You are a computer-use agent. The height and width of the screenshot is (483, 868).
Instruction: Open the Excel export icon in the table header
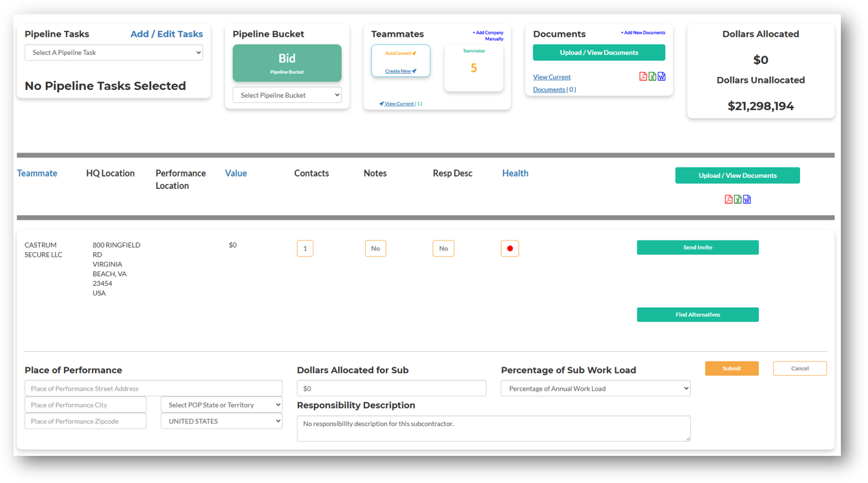click(737, 199)
